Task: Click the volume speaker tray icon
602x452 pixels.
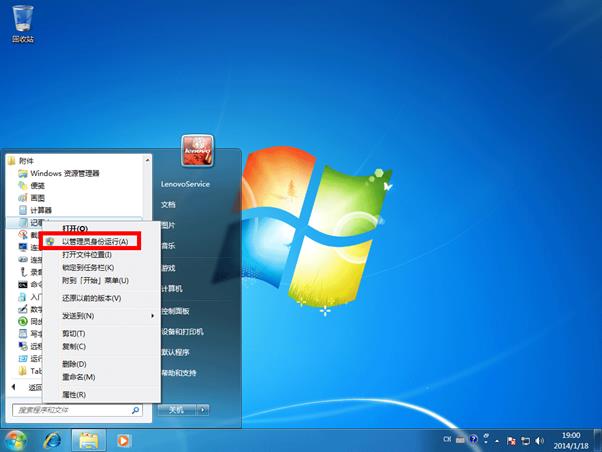Action: tap(539, 440)
